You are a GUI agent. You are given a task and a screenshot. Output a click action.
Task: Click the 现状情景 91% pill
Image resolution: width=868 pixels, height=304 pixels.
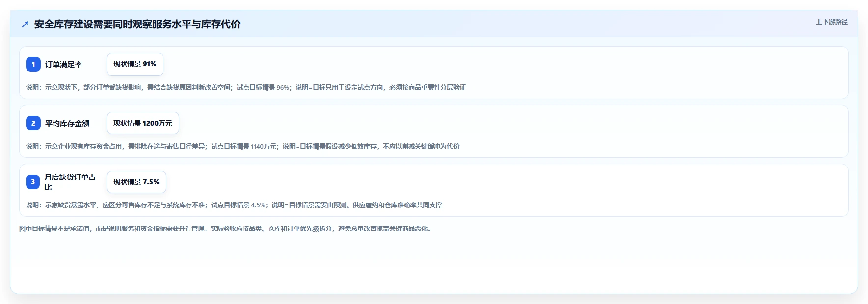[135, 64]
